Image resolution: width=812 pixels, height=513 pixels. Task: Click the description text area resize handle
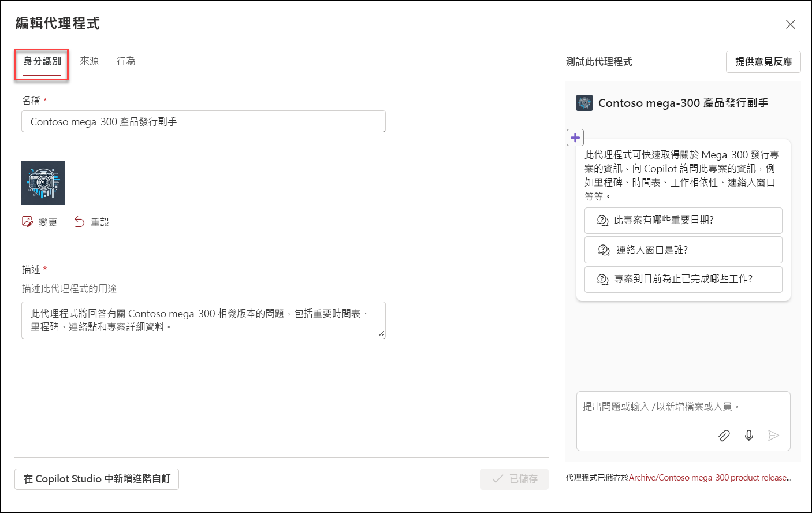click(x=381, y=334)
